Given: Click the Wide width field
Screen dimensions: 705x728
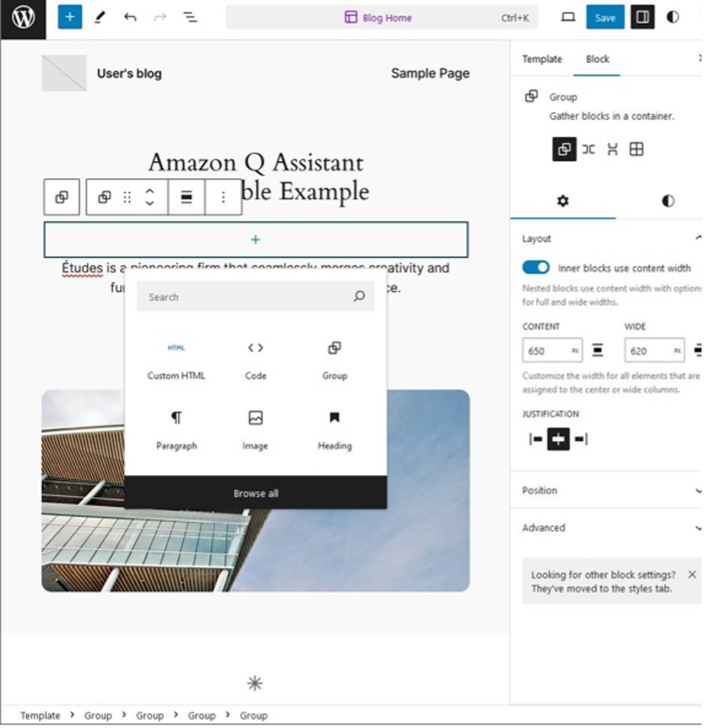Looking at the screenshot, I should click(655, 351).
